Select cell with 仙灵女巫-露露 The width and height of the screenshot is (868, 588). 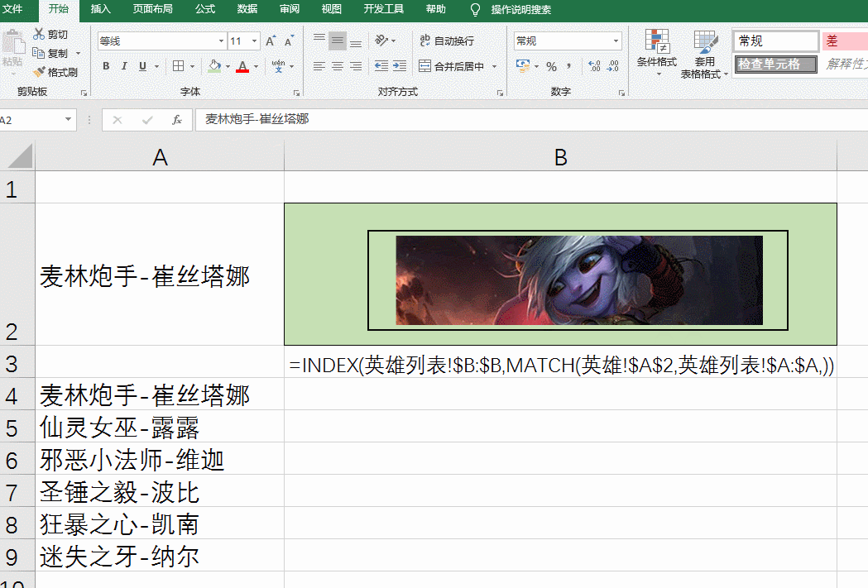[x=160, y=427]
